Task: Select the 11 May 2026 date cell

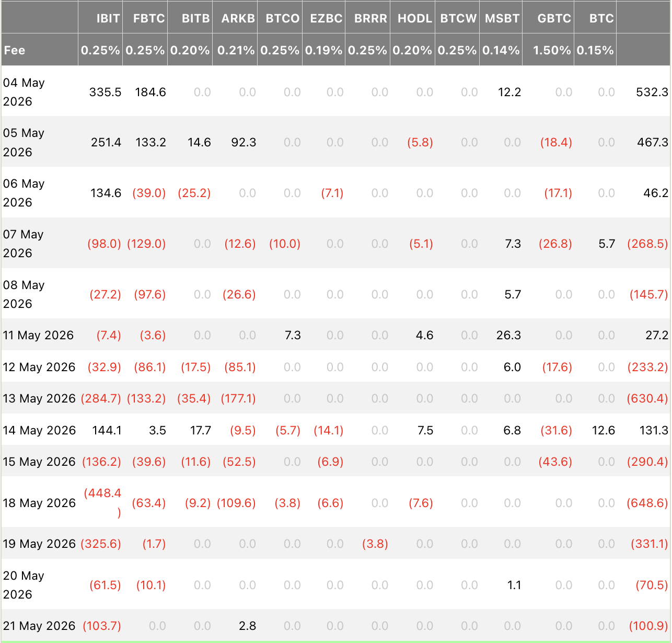Action: [x=39, y=335]
